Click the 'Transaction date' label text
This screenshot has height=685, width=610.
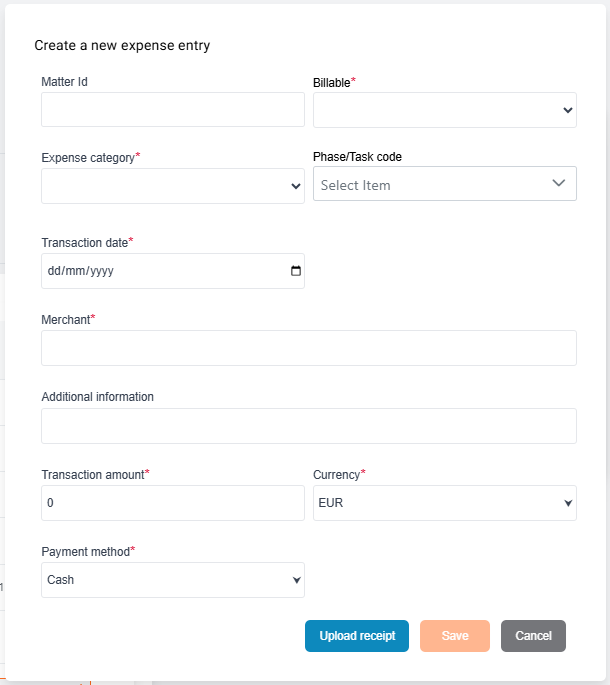pyautogui.click(x=85, y=243)
